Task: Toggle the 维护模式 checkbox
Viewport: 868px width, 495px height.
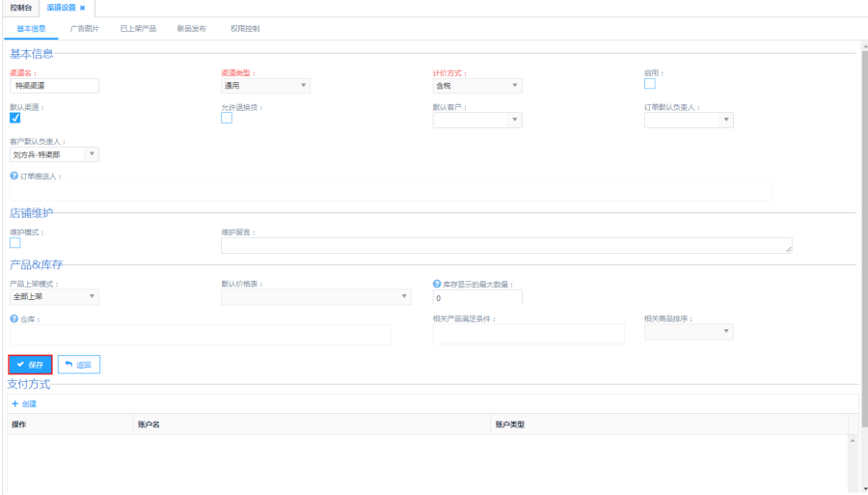Action: 15,243
